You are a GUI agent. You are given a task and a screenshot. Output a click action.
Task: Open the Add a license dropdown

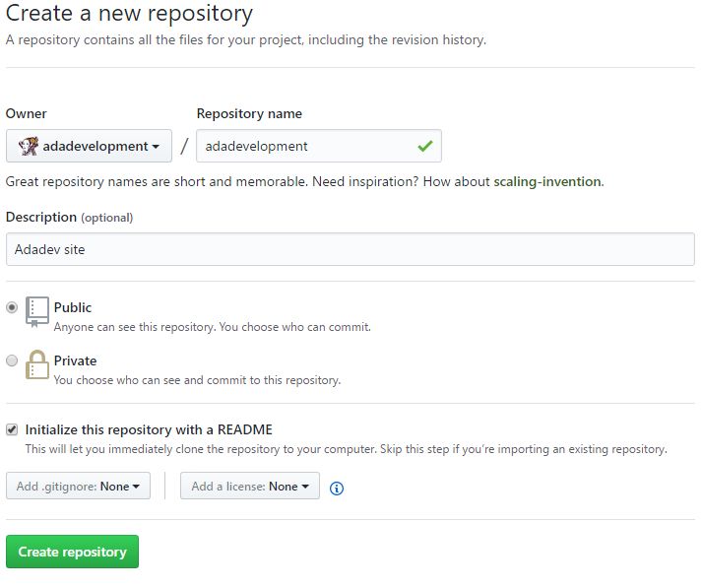click(x=250, y=486)
